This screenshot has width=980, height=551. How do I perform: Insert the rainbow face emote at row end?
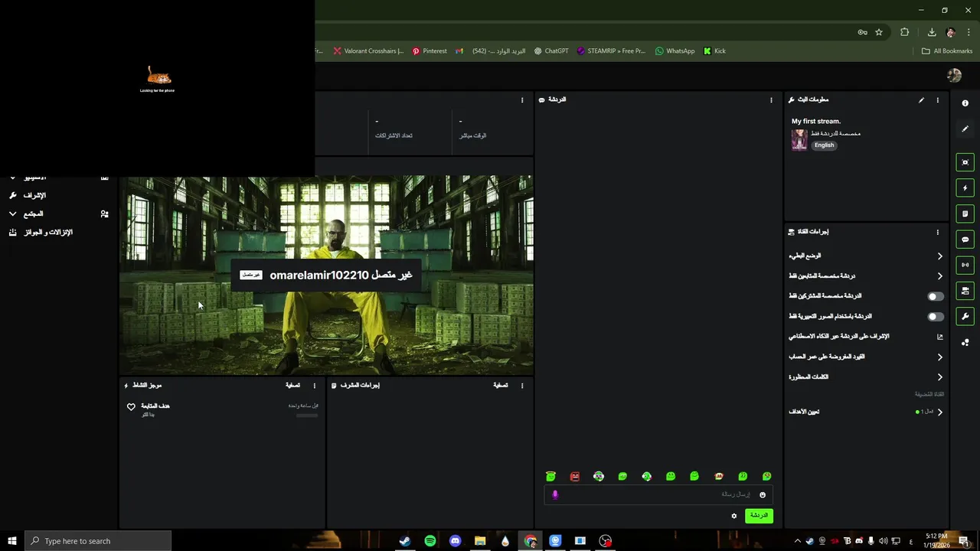coord(766,476)
